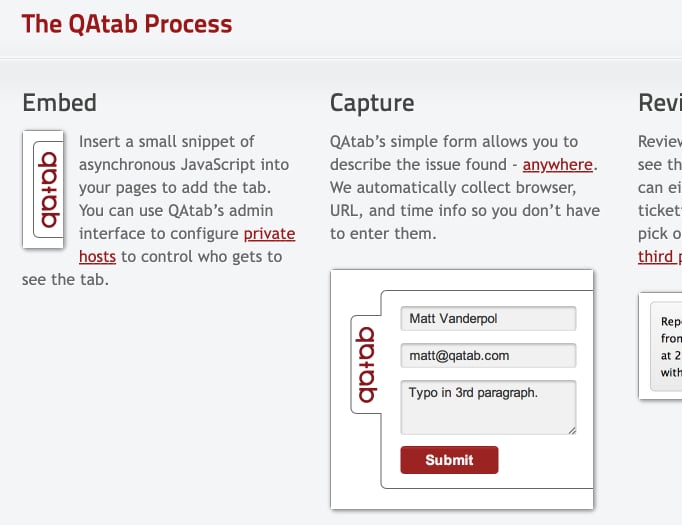Click the partially visible Review heading
Screen dimensions: 682x525
click(x=660, y=102)
